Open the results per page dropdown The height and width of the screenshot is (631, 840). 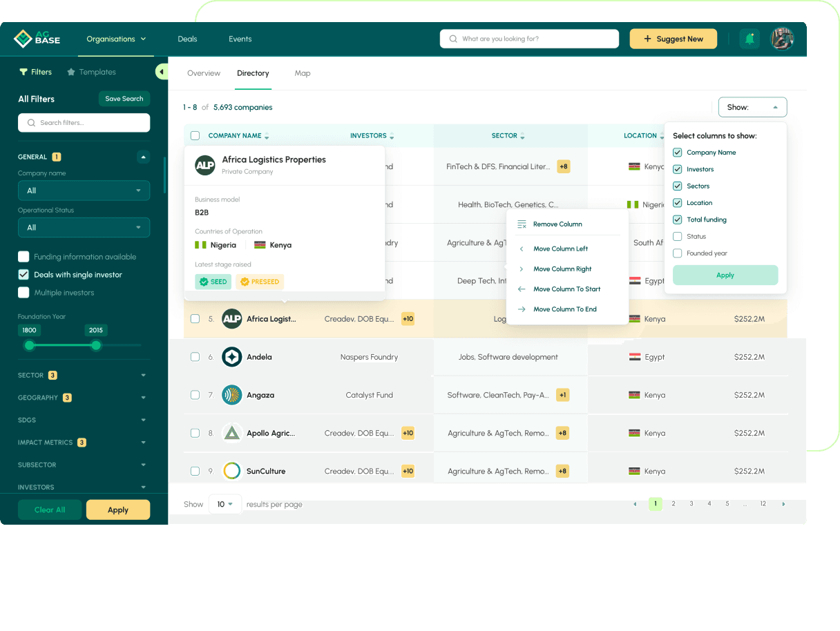click(225, 504)
